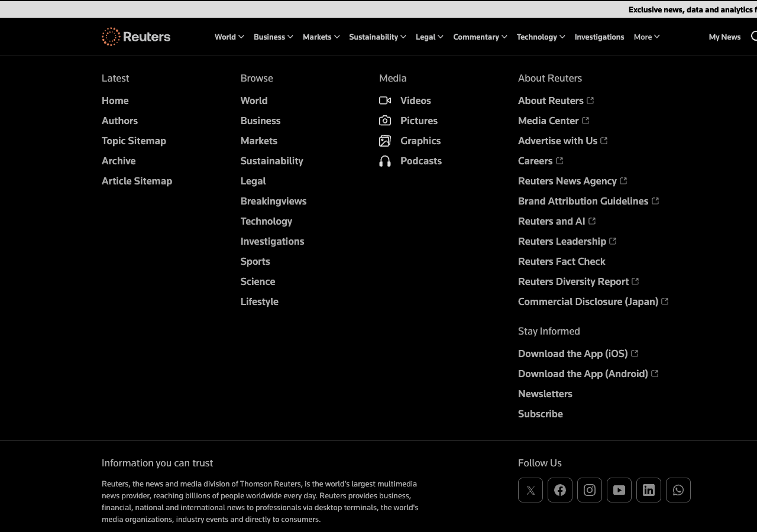Browse Technology in the Browse column
The width and height of the screenshot is (757, 532).
click(266, 221)
